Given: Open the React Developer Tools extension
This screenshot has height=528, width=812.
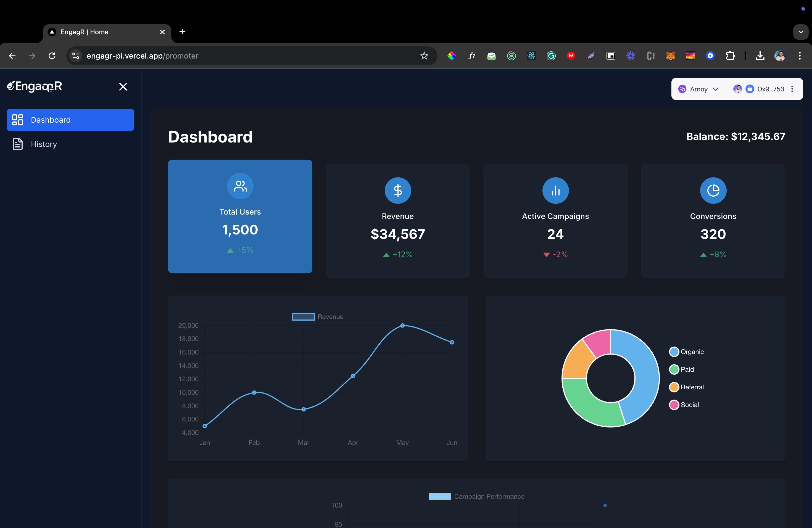Looking at the screenshot, I should 531,56.
